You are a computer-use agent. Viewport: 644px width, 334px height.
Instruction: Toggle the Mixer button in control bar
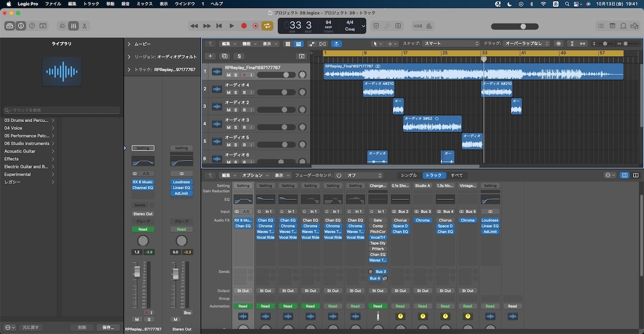click(73, 25)
